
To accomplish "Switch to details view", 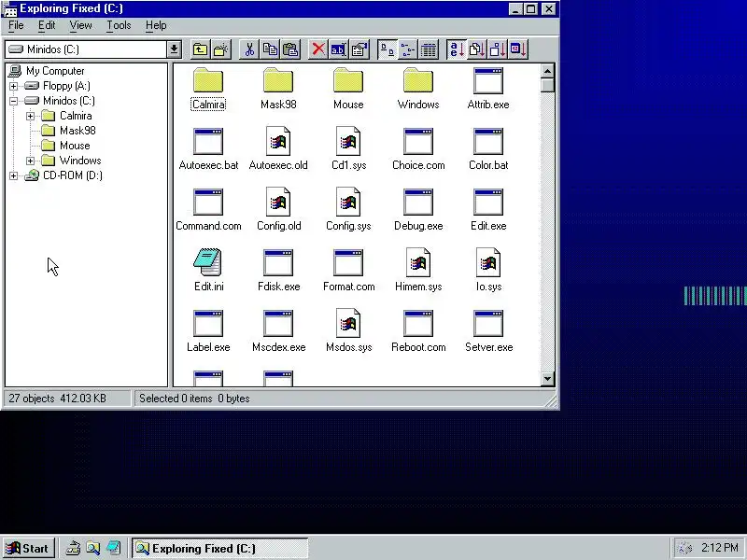I will (x=429, y=49).
